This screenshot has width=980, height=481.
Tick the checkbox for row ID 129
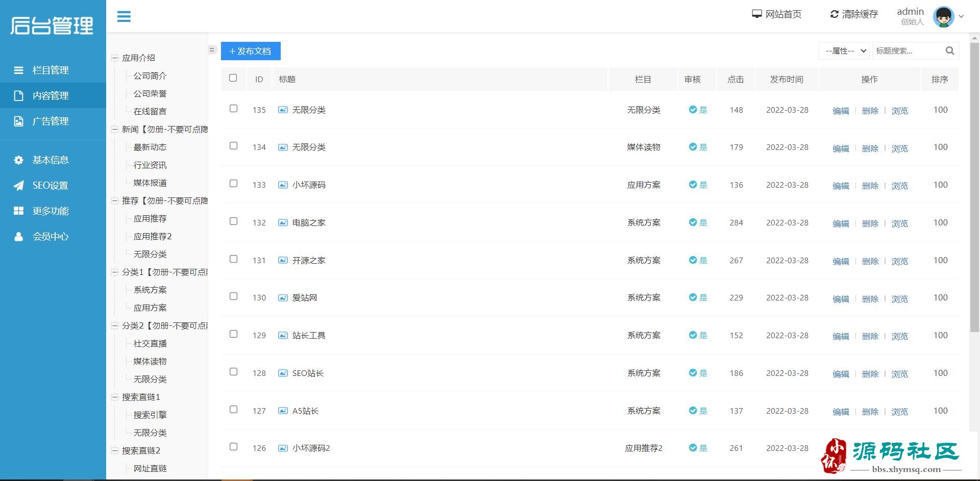tap(233, 334)
